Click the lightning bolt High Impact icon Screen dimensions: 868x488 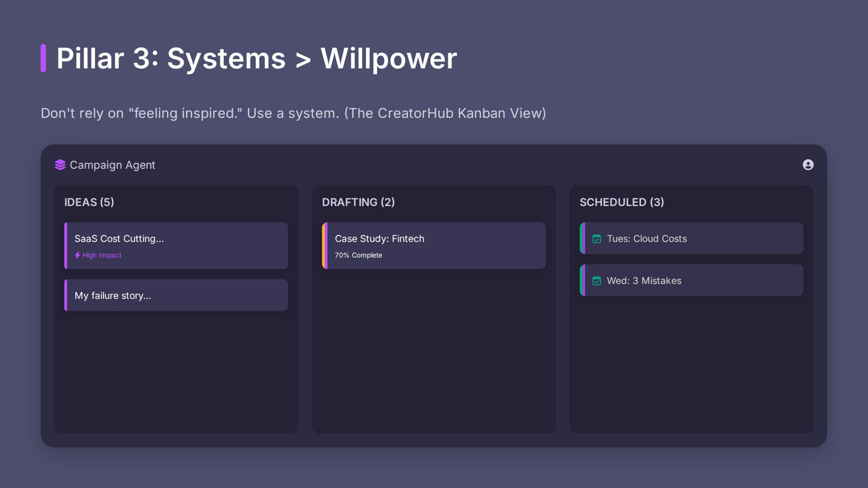click(x=77, y=255)
